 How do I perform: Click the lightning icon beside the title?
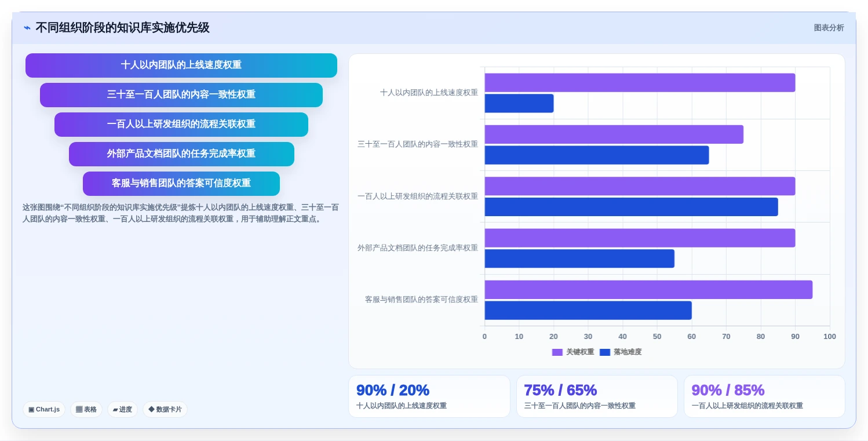[27, 28]
